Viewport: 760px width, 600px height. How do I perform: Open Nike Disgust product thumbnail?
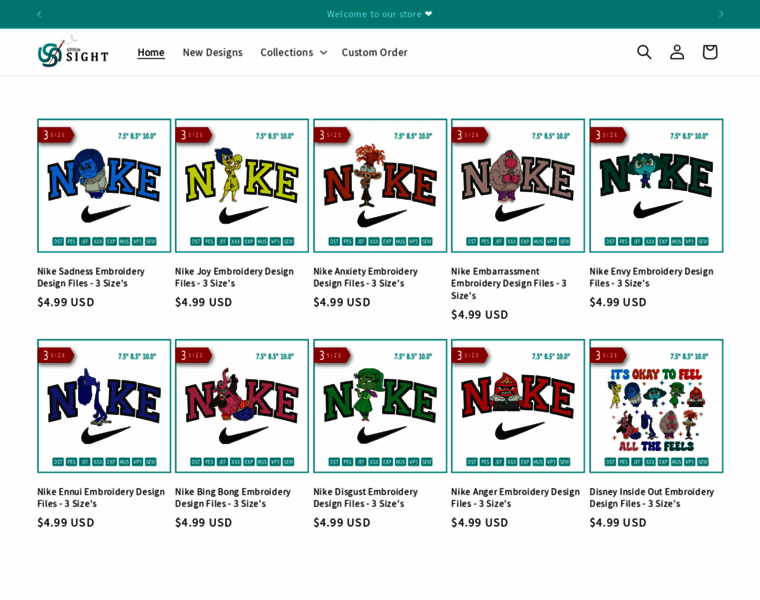[x=380, y=406]
